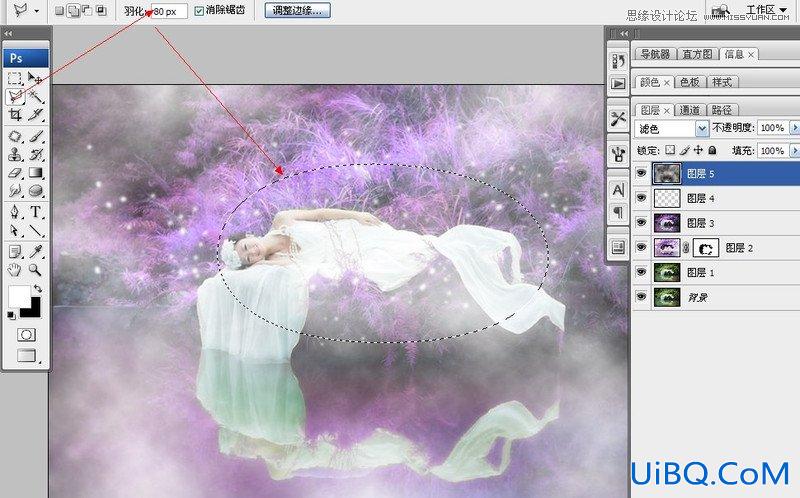Open the 工作区 workspace menu
The height and width of the screenshot is (498, 800).
coord(766,10)
